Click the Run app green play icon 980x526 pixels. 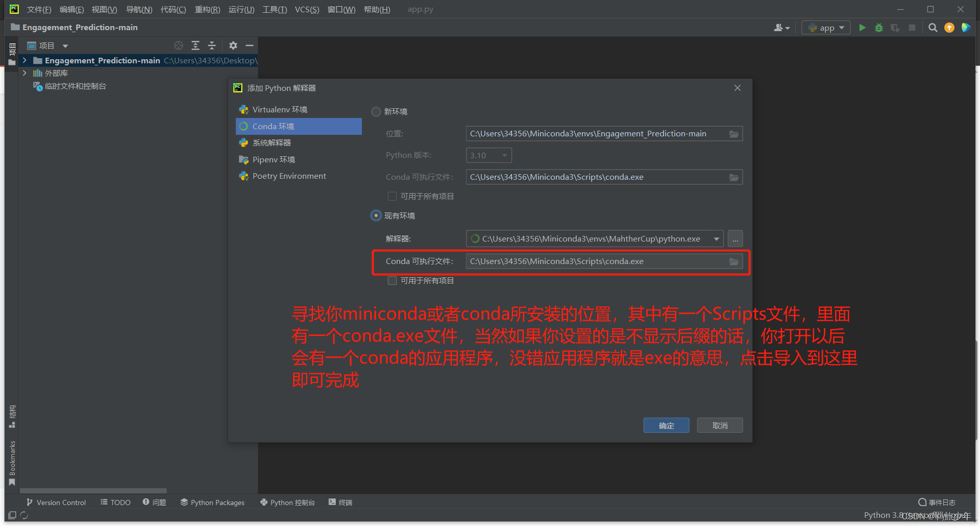[862, 28]
